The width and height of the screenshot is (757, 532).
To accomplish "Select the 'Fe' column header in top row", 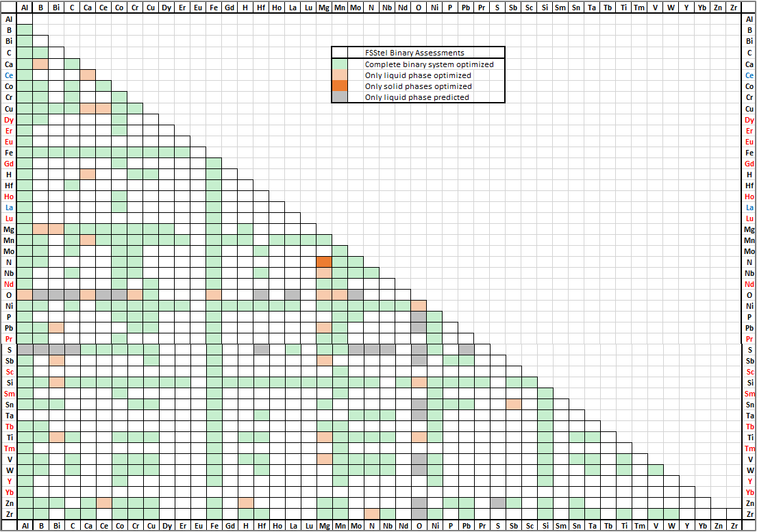I will coord(214,8).
